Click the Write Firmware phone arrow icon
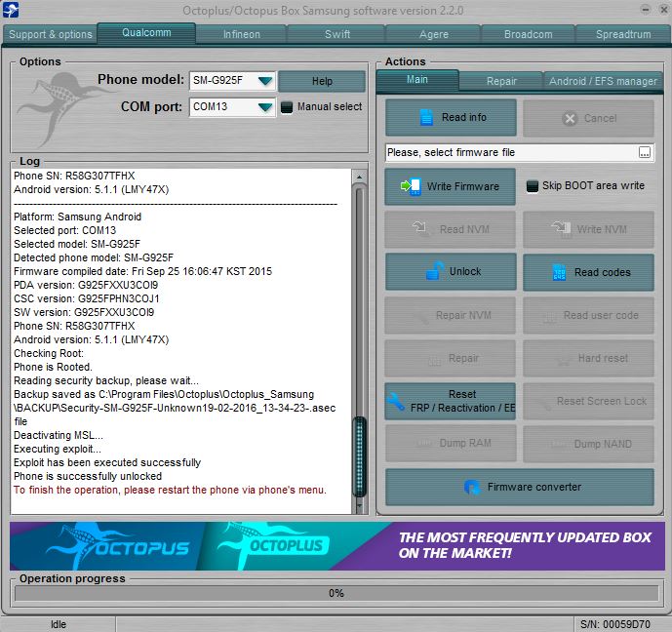Screen dimensions: 672x632 tap(411, 186)
